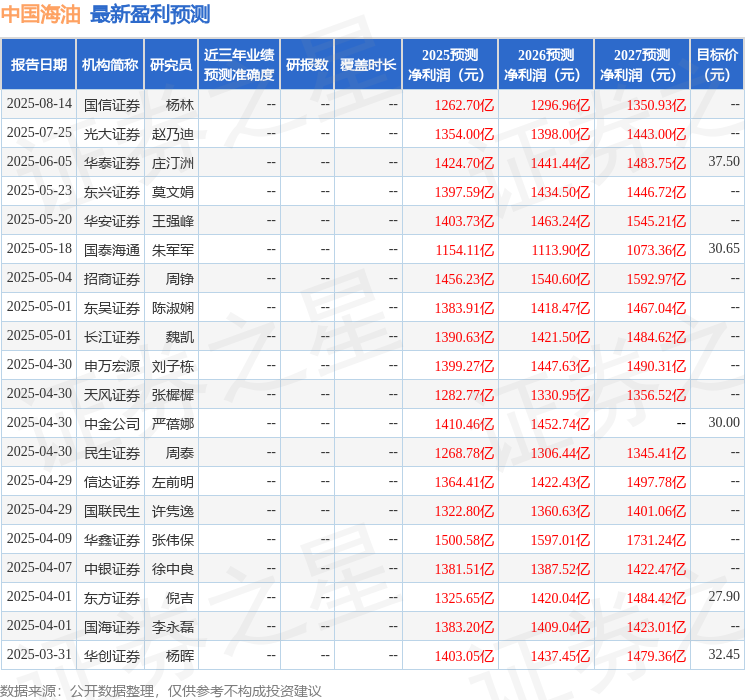Select the 中金公司 institution cell

(112, 424)
